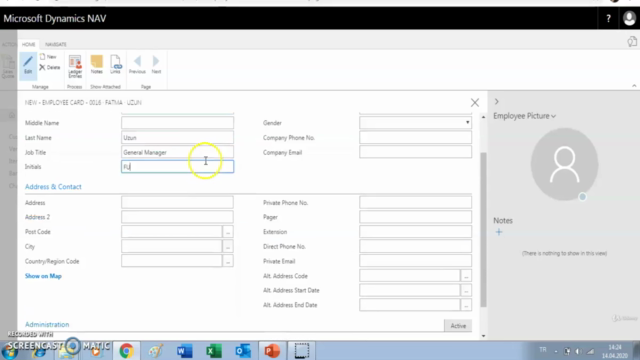Open Microsoft Excel from the taskbar
The width and height of the screenshot is (640, 360).
(x=213, y=351)
